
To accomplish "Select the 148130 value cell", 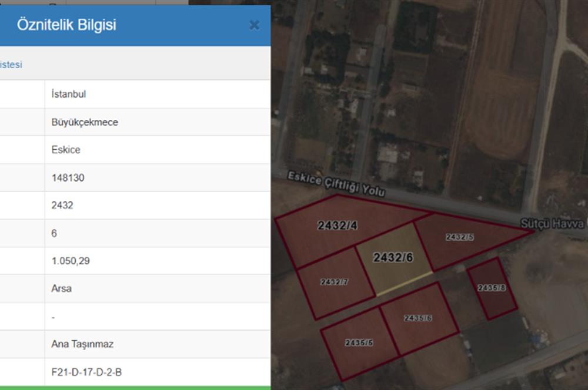I will point(158,177).
